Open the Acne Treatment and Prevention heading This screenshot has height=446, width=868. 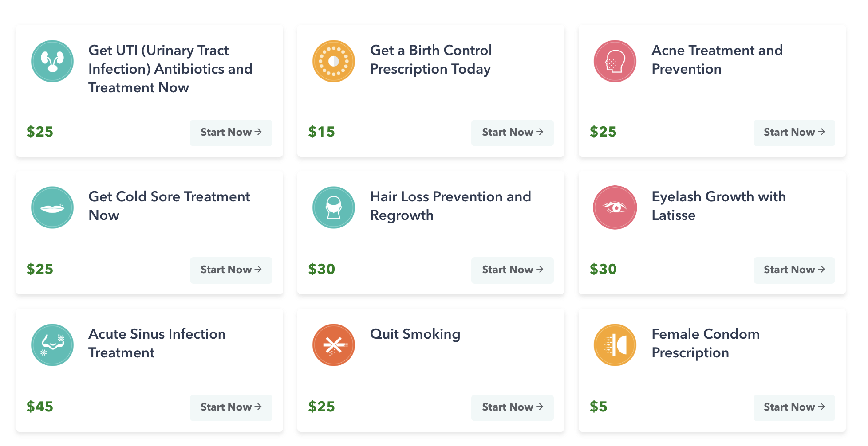(x=717, y=59)
